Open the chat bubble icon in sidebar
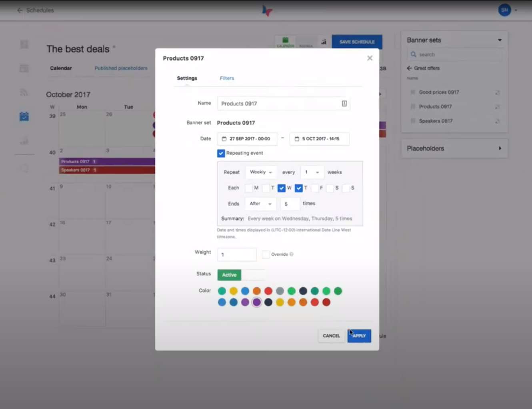 point(24,168)
